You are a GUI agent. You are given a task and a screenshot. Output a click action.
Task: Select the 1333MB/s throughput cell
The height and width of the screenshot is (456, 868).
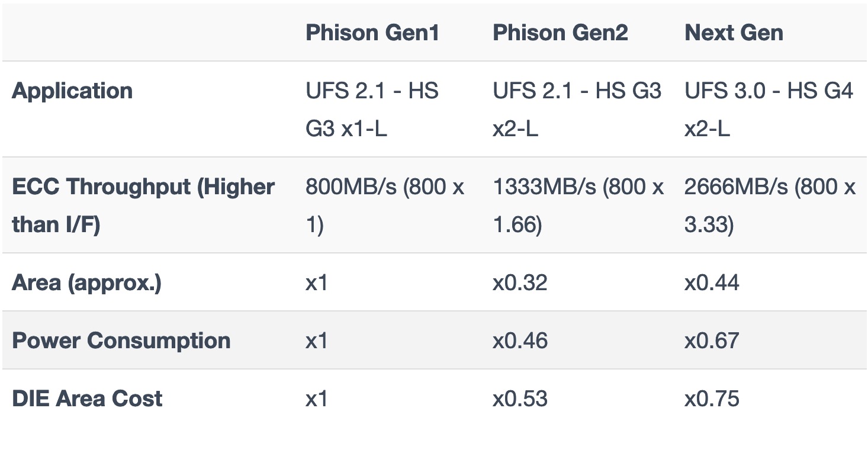coord(578,205)
